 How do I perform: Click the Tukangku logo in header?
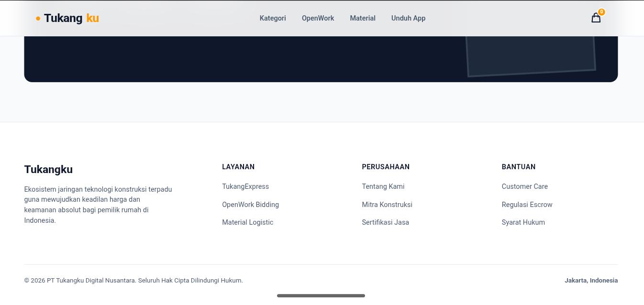(x=67, y=18)
